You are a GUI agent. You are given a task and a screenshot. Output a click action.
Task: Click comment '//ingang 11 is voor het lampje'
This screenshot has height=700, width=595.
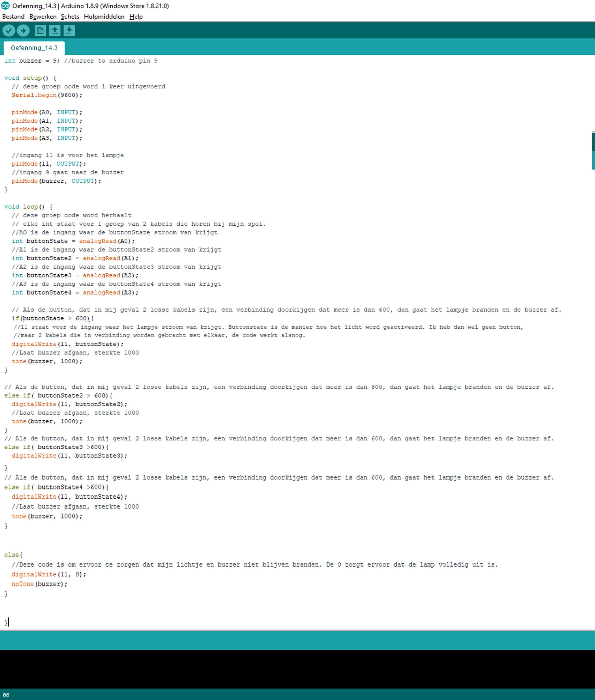tap(68, 155)
